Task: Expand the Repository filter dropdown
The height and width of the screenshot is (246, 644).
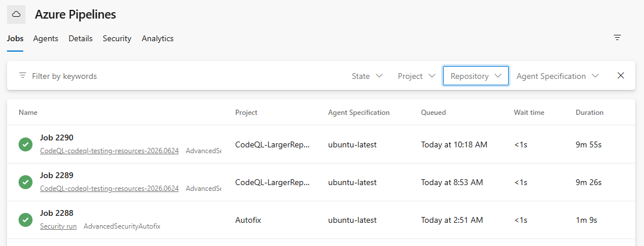Action: [x=476, y=76]
